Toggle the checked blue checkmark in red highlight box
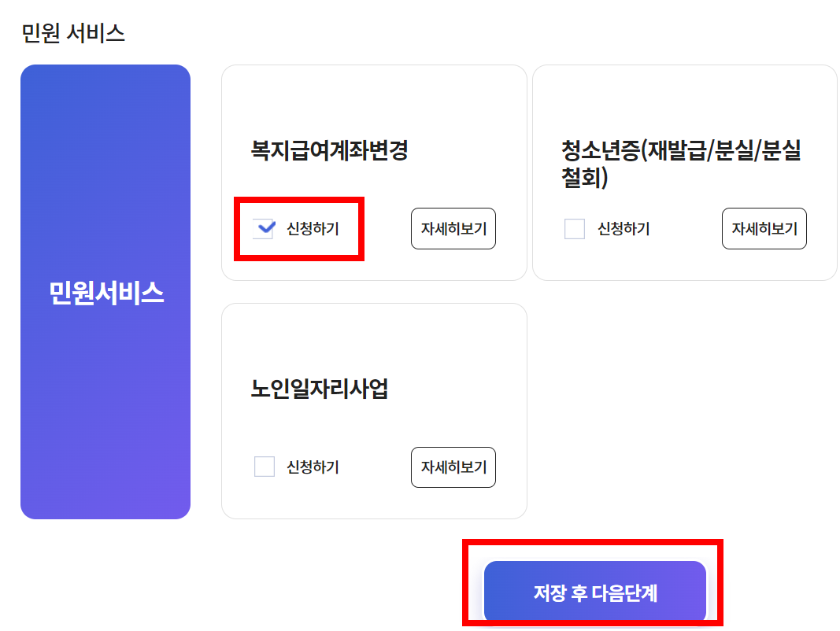Image resolution: width=840 pixels, height=631 pixels. point(263,228)
